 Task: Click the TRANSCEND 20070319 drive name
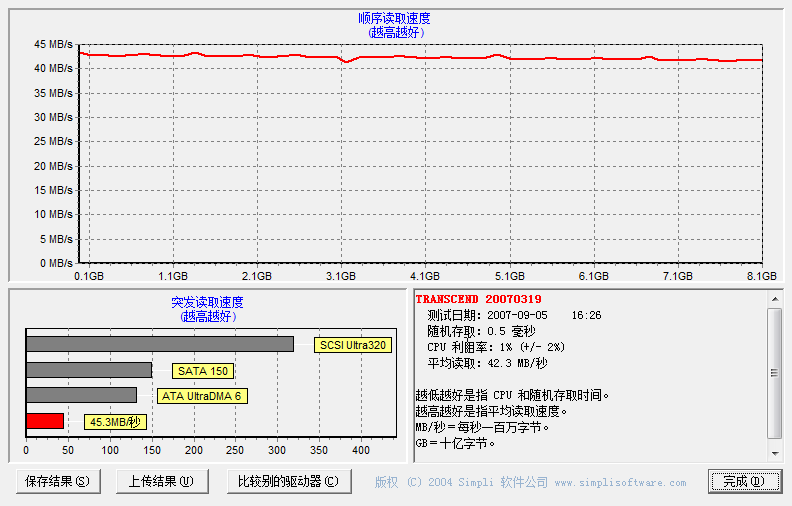click(x=478, y=299)
